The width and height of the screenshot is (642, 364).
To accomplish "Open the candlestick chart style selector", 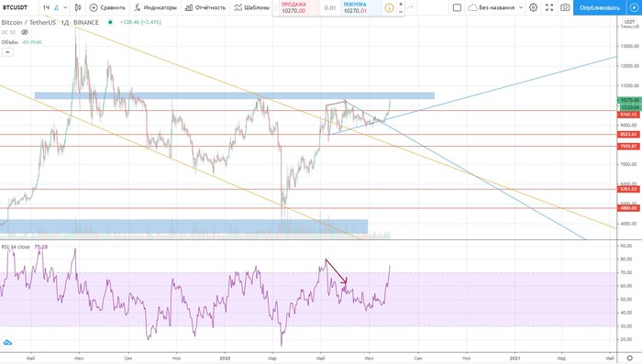I will [78, 7].
